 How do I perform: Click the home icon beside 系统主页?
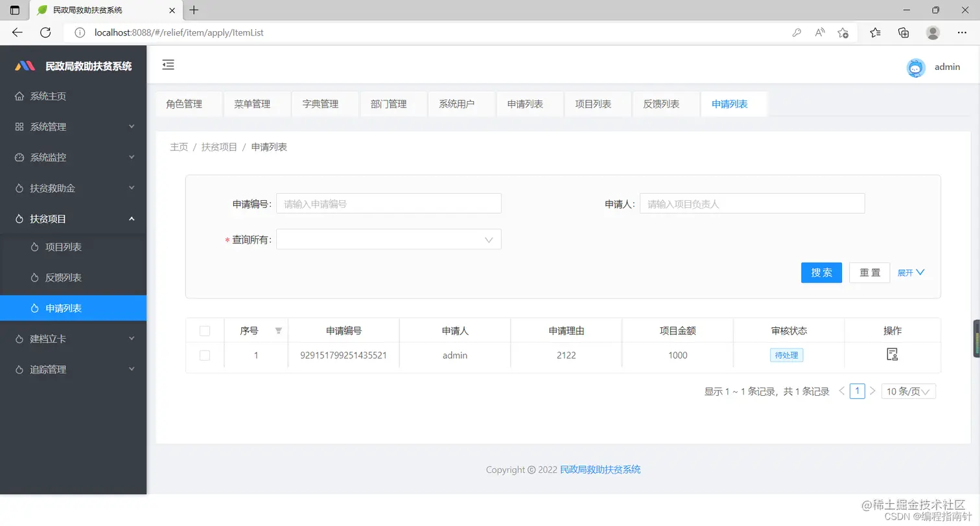tap(19, 96)
